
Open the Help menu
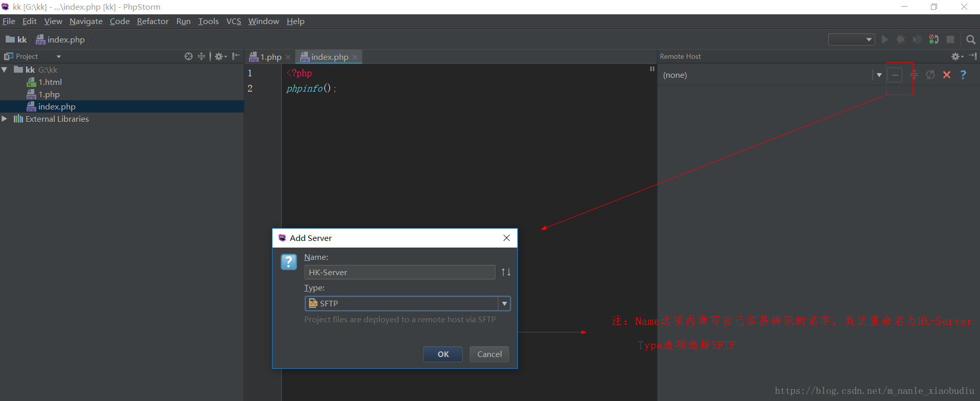click(295, 21)
